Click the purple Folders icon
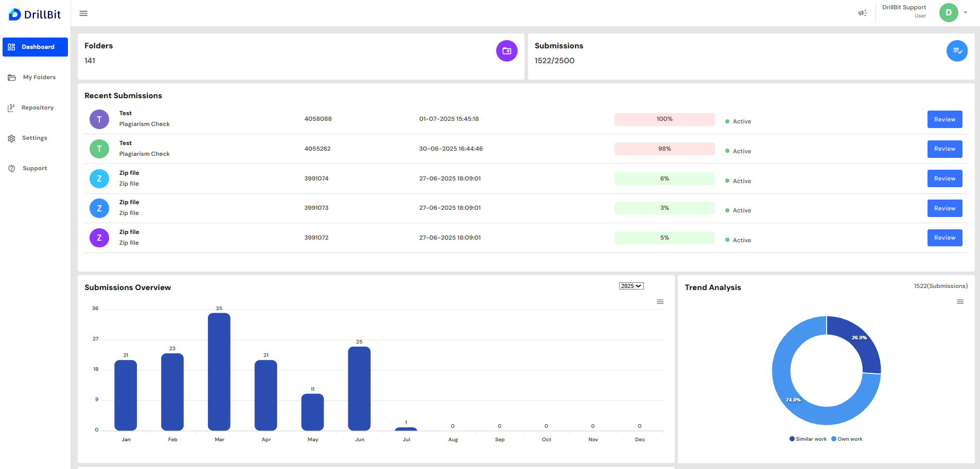 coord(507,51)
